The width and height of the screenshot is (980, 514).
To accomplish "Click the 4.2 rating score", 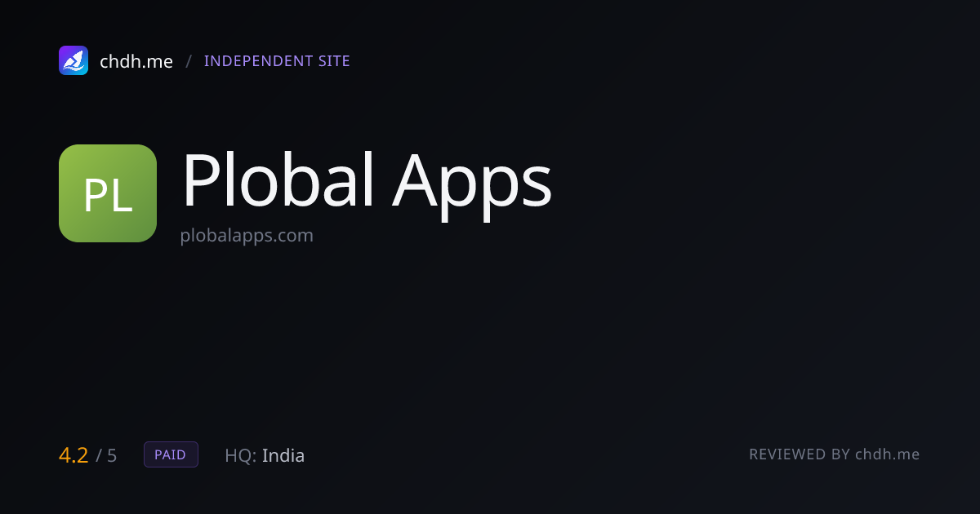I will click(73, 455).
